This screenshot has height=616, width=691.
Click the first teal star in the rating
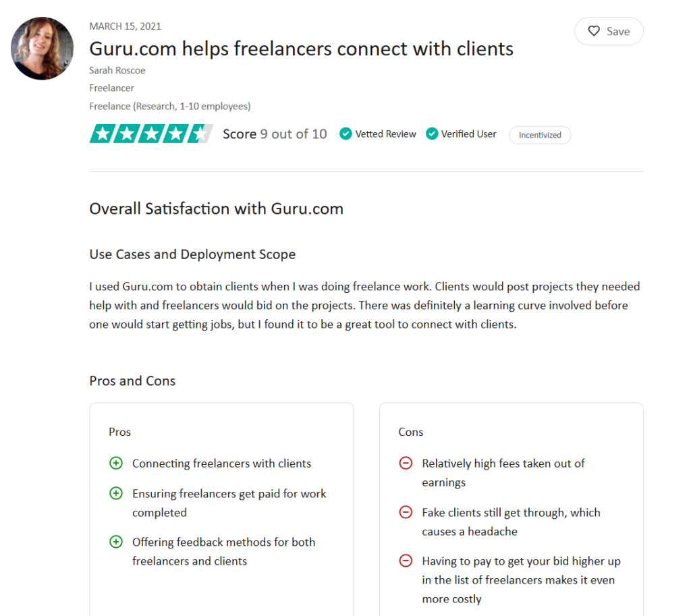pos(101,134)
